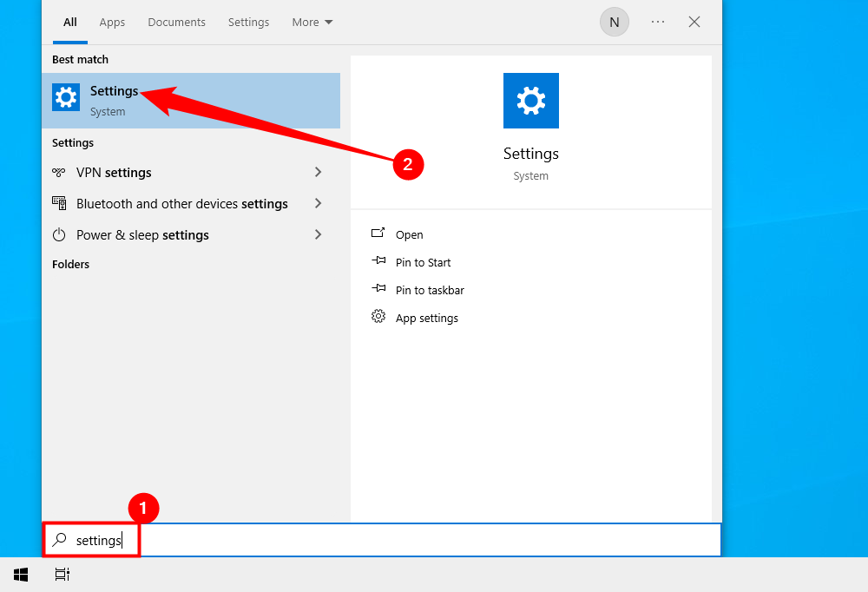
Task: Click the user account avatar
Action: [x=614, y=22]
